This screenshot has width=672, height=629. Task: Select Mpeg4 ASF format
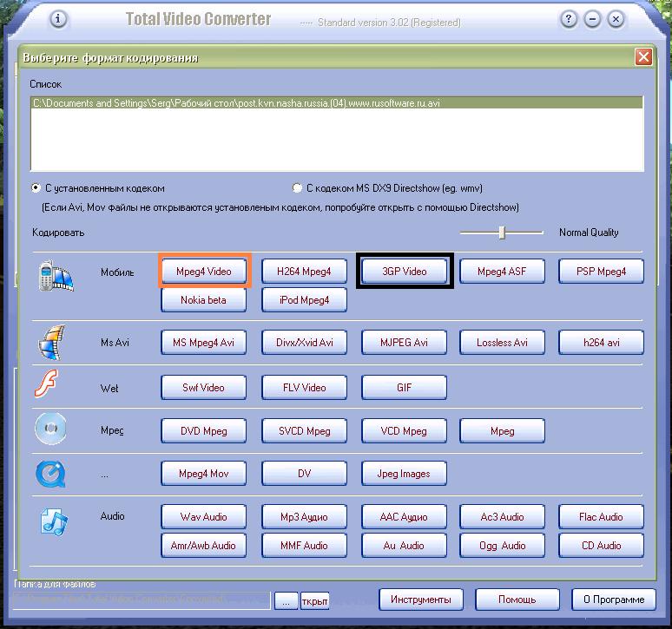502,271
